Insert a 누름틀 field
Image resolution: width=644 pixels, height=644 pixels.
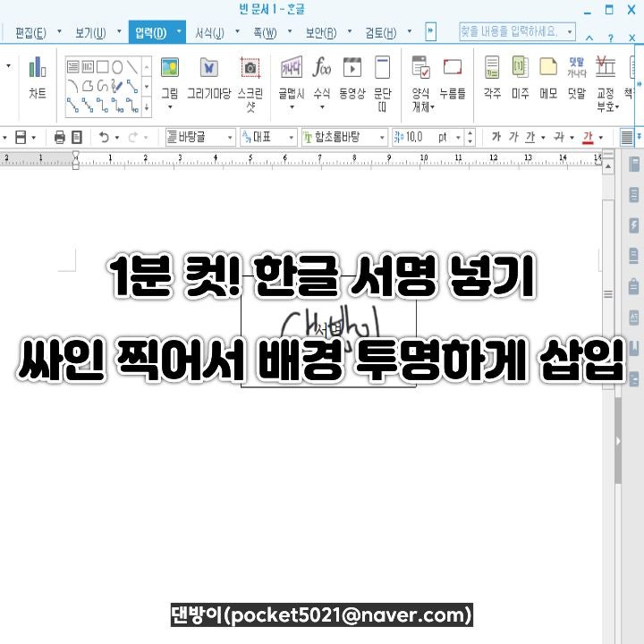pos(453,78)
